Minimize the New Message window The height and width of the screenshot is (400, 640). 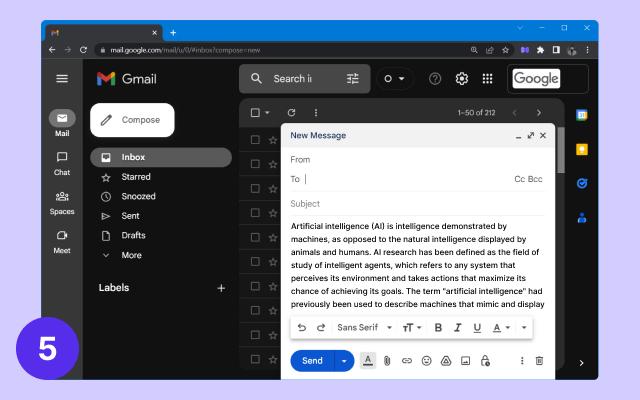click(x=518, y=136)
